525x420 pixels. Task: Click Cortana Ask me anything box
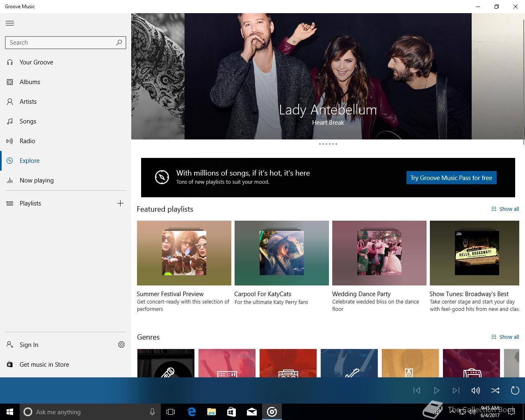pyautogui.click(x=89, y=412)
